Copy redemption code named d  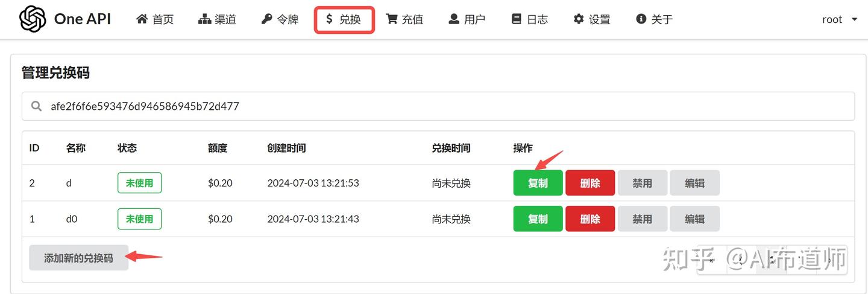pos(538,183)
